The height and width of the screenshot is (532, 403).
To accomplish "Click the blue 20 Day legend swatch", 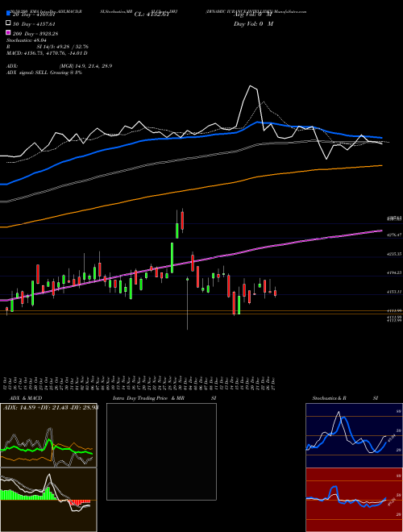I will (9, 14).
